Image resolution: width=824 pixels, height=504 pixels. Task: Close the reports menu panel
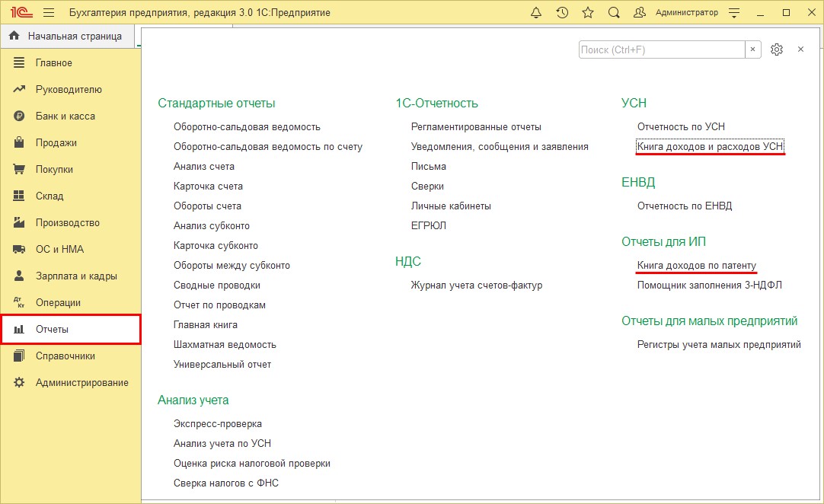click(x=801, y=49)
